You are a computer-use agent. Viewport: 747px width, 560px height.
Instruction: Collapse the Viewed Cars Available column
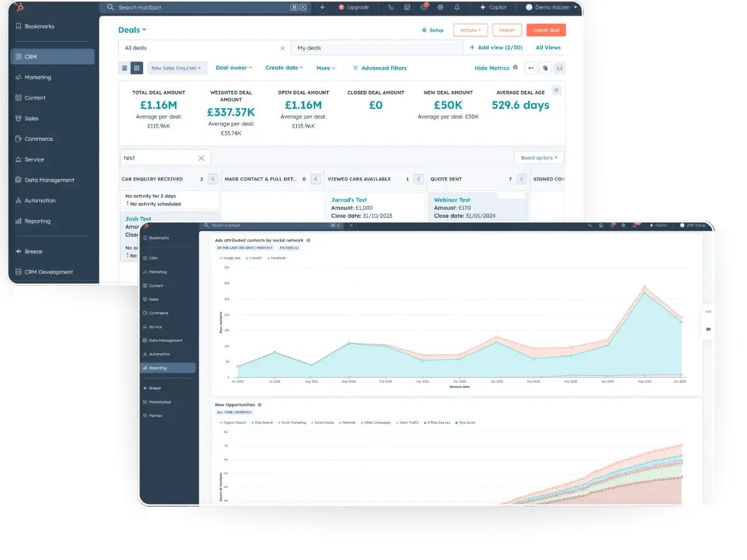tap(418, 179)
